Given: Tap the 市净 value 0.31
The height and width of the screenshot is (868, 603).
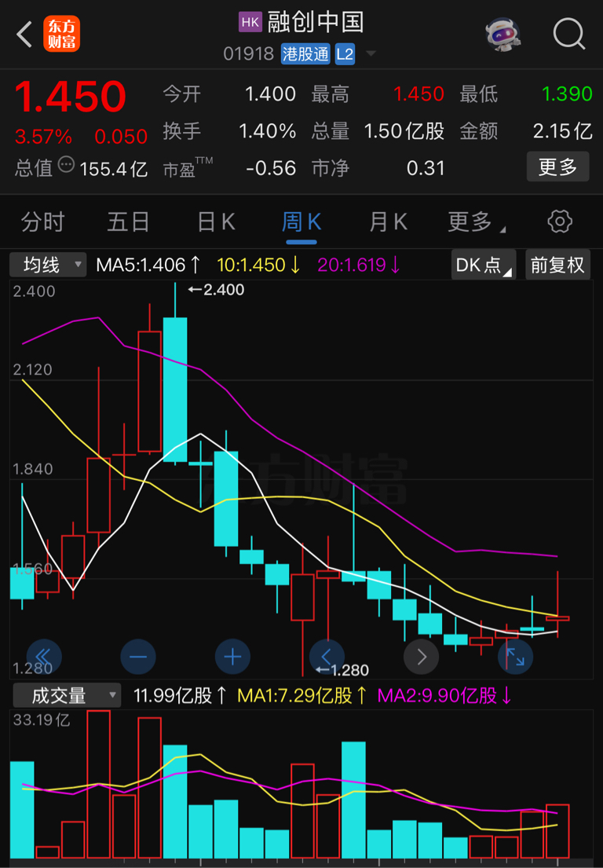Looking at the screenshot, I should click(x=426, y=168).
